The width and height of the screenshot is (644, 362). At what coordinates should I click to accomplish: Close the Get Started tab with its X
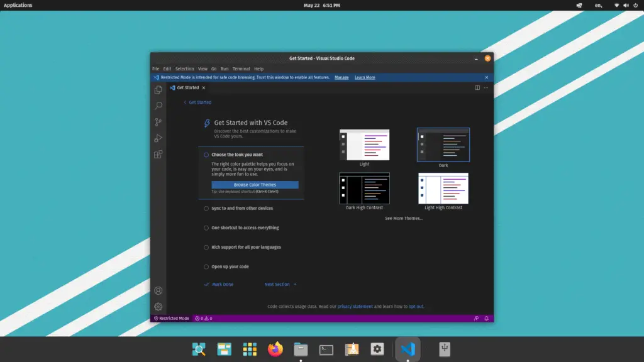(204, 88)
